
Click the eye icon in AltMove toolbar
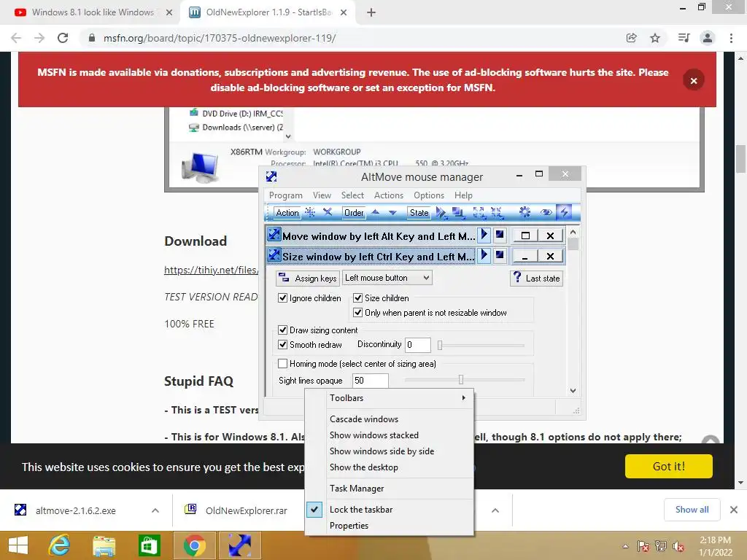point(546,212)
